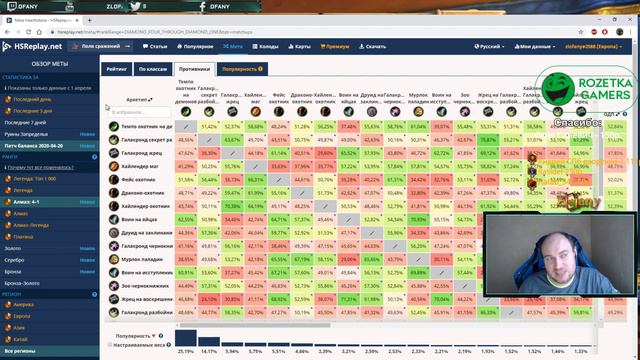
Task: Enable Настраиваемые веса checkbox
Action: [x=109, y=345]
